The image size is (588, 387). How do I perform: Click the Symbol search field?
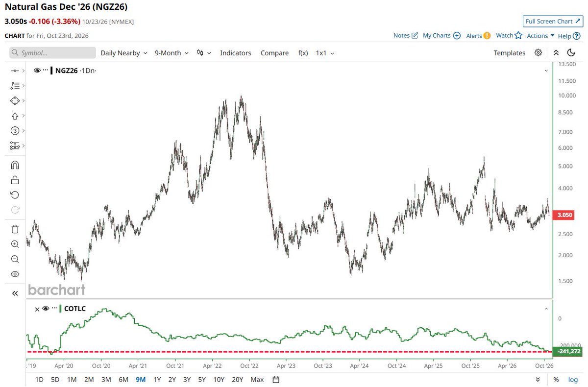coord(52,53)
